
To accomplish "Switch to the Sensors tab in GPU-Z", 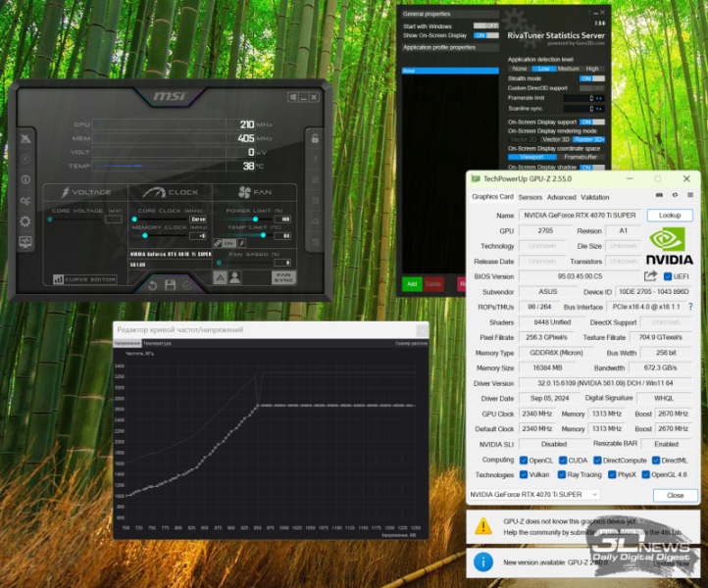I will click(530, 197).
